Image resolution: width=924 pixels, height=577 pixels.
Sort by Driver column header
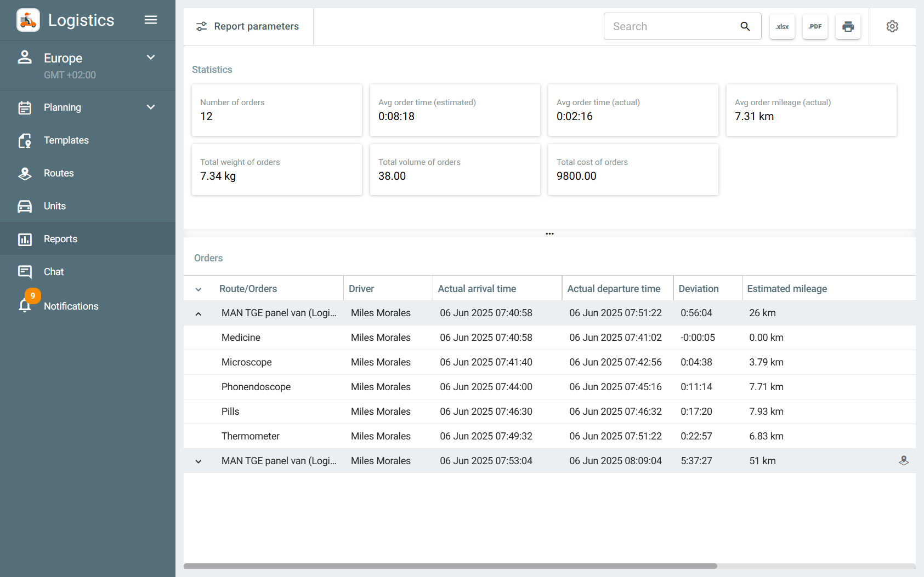click(x=361, y=289)
